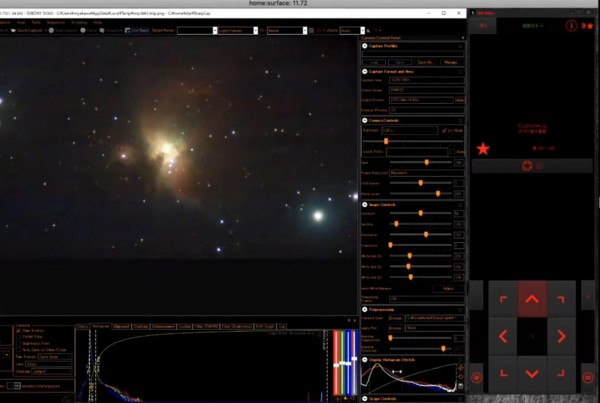
Task: Toggle the LX Mode checkbox
Action: coord(444,131)
